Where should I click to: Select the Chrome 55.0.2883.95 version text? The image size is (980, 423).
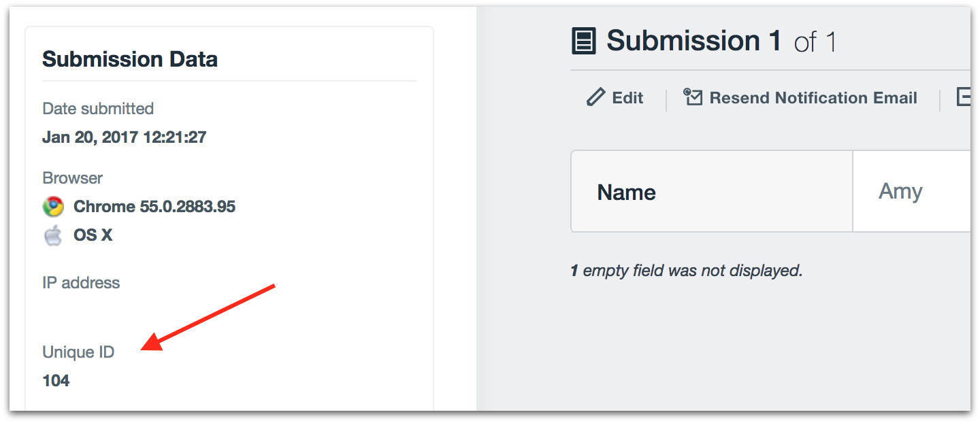pyautogui.click(x=154, y=207)
